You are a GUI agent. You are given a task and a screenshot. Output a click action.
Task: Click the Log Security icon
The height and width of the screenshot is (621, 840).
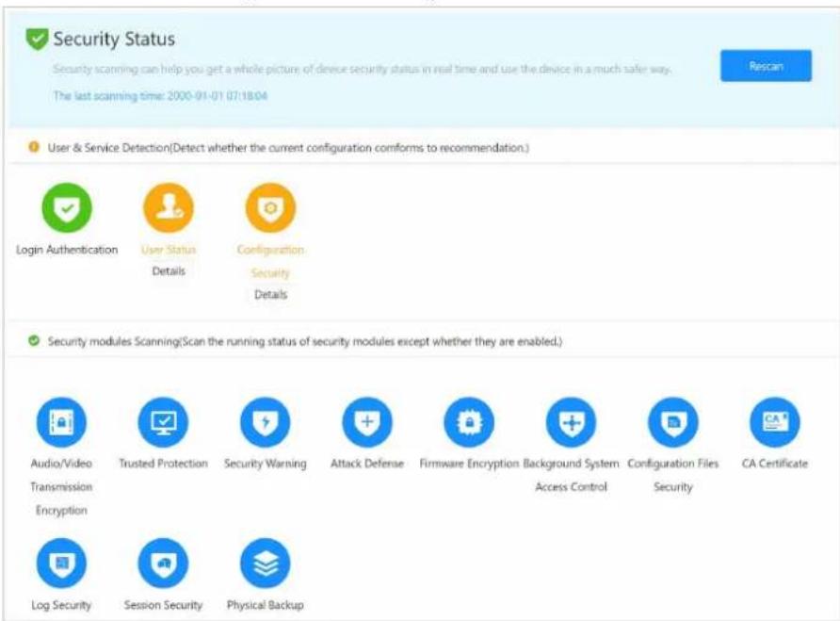61,564
